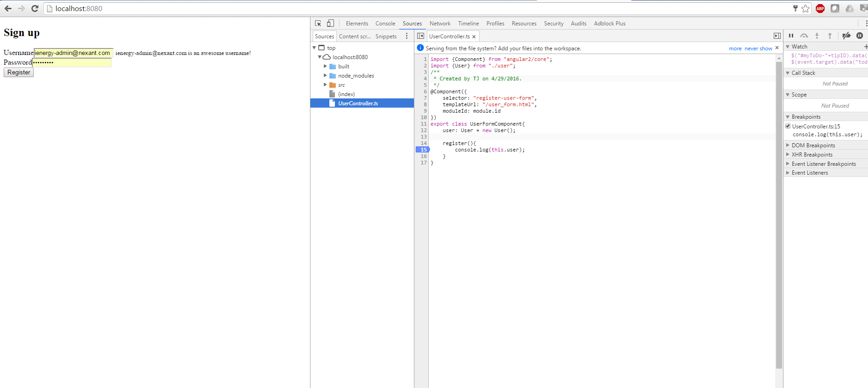Click the Password input field
The width and height of the screenshot is (868, 388).
[72, 62]
